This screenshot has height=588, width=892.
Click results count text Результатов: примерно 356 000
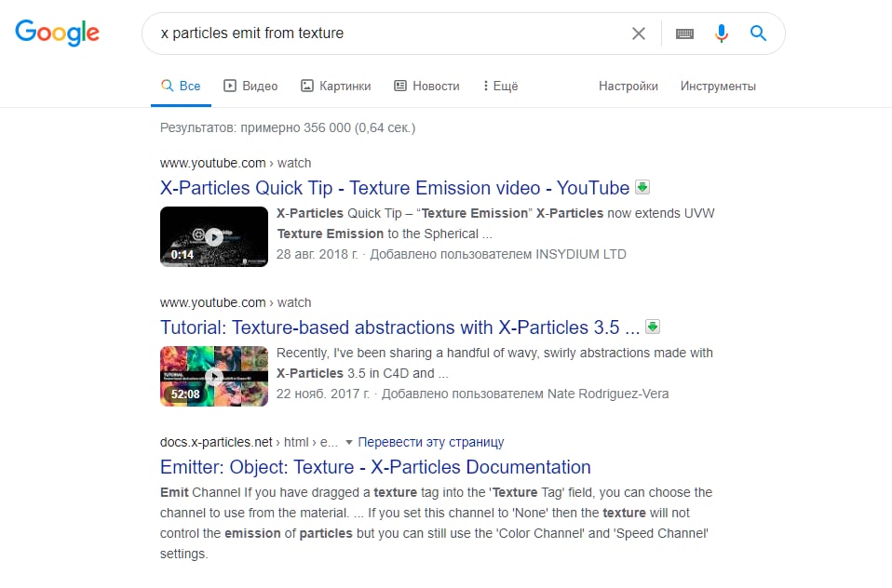click(288, 127)
